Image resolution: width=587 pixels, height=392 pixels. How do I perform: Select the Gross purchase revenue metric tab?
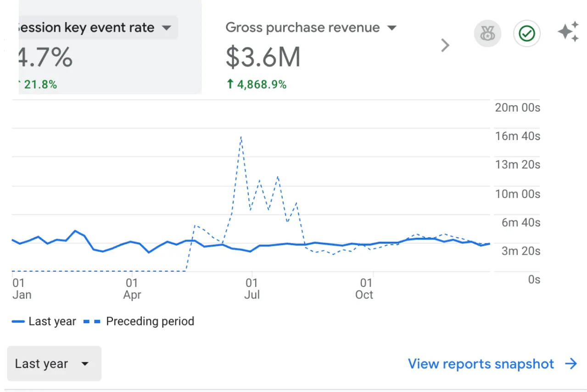click(303, 28)
